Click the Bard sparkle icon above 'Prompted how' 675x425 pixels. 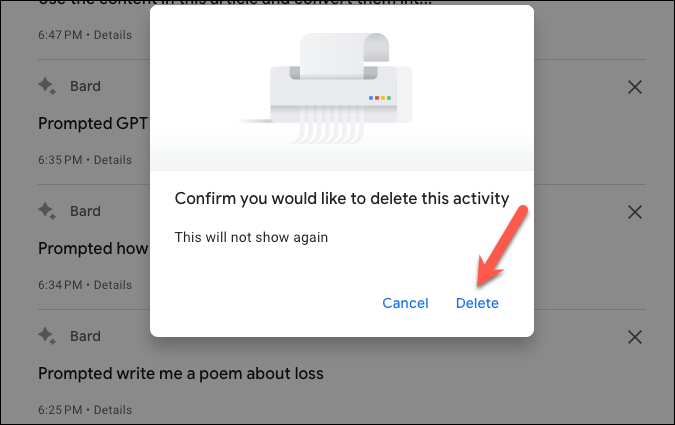(x=47, y=211)
